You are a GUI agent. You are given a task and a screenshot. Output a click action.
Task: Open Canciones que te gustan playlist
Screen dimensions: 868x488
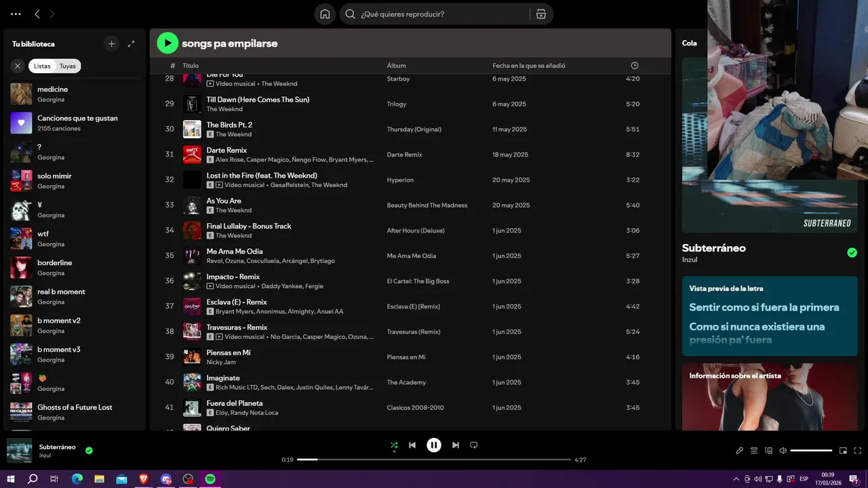point(75,123)
